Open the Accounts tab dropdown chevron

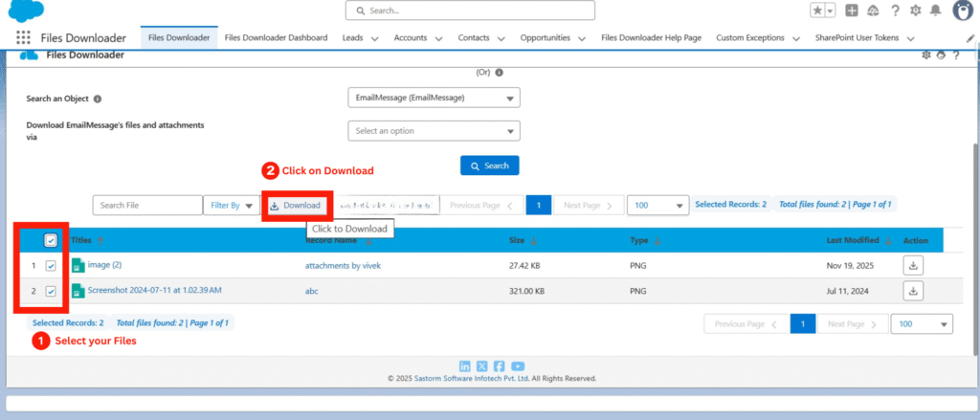coord(438,39)
